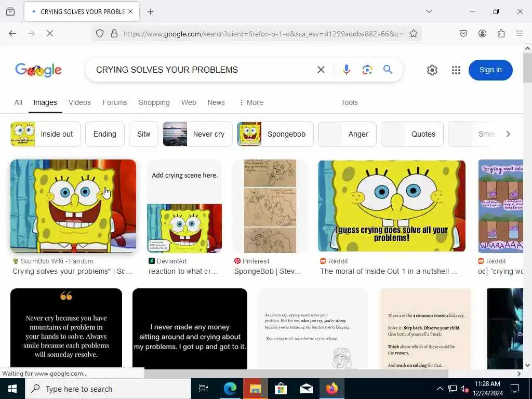
Task: Open Task View on the taskbar
Action: point(204,389)
